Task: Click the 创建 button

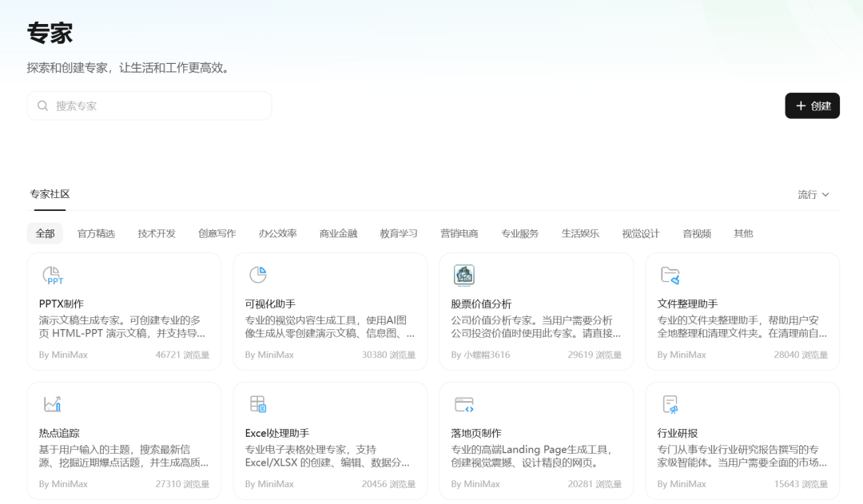Action: tap(812, 105)
